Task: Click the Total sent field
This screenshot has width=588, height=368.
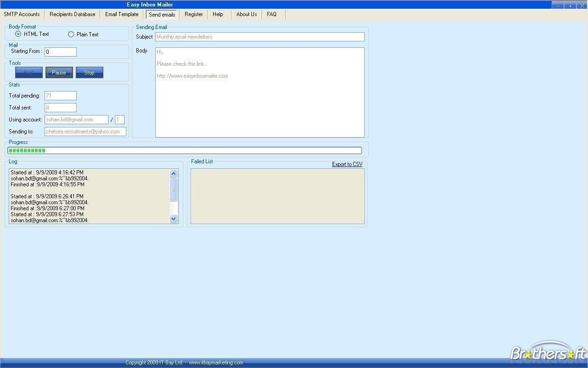Action: coord(61,108)
